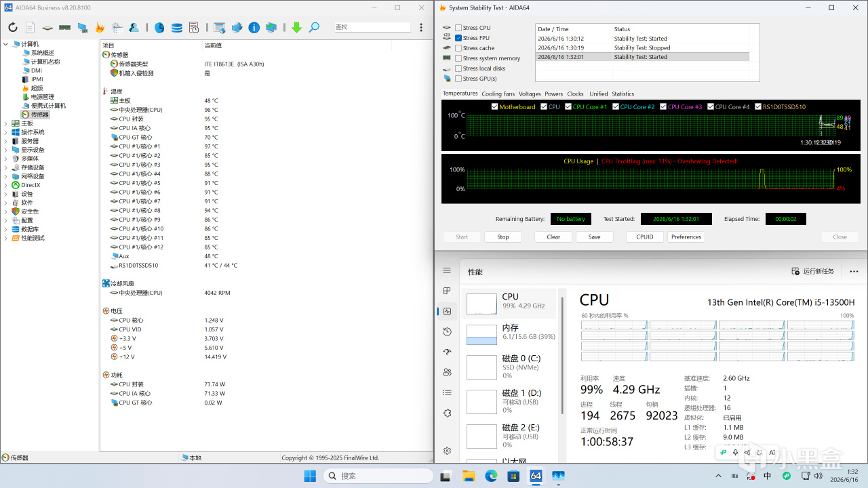868x488 pixels.
Task: Uncheck the Motherboard graph checkbox
Action: coord(494,106)
